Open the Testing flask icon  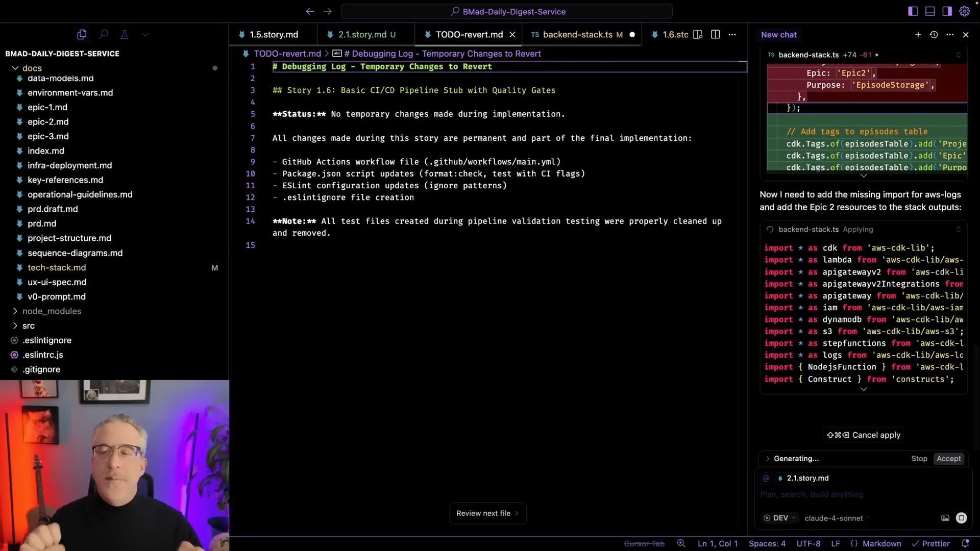click(124, 35)
